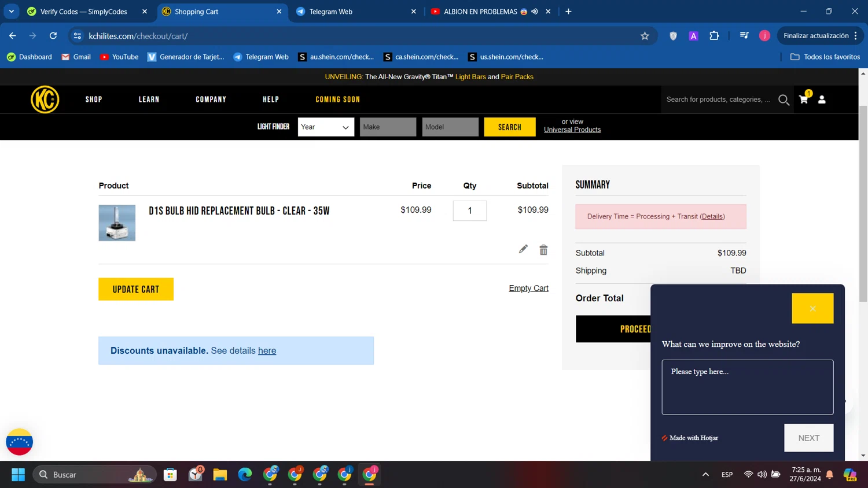This screenshot has width=868, height=488.
Task: Open the D1S bulb product thumbnail
Action: click(117, 223)
